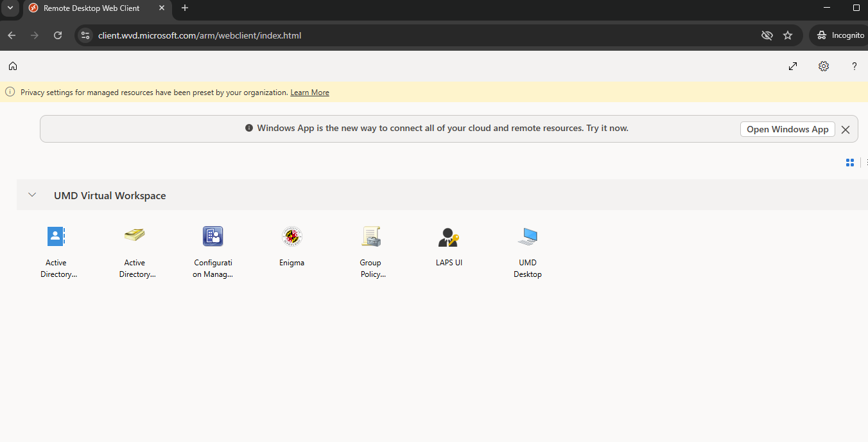Image resolution: width=868 pixels, height=442 pixels.
Task: Reload the current page
Action: (58, 35)
